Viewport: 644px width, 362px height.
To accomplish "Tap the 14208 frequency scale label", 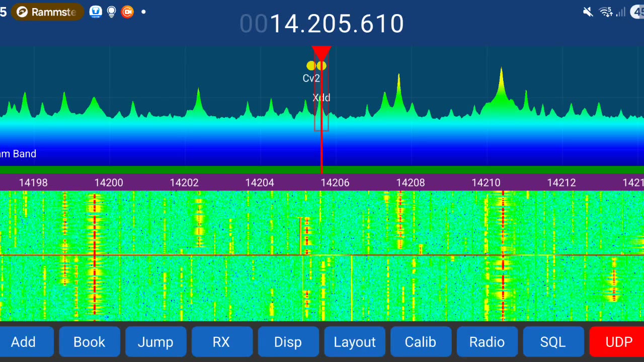I will click(411, 183).
